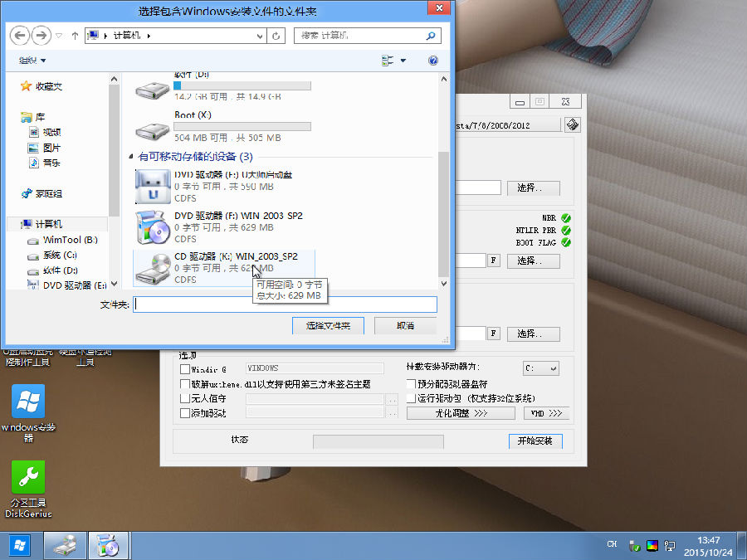Screen dimensions: 747x560
Task: Switch to Windows installer taskbar icon
Action: pyautogui.click(x=108, y=546)
